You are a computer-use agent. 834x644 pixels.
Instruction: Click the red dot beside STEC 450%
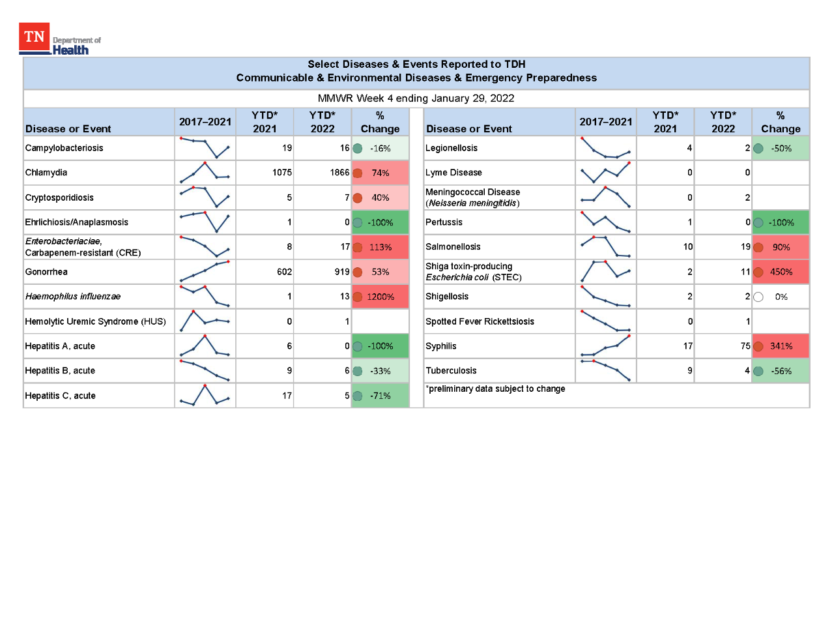[x=758, y=272]
